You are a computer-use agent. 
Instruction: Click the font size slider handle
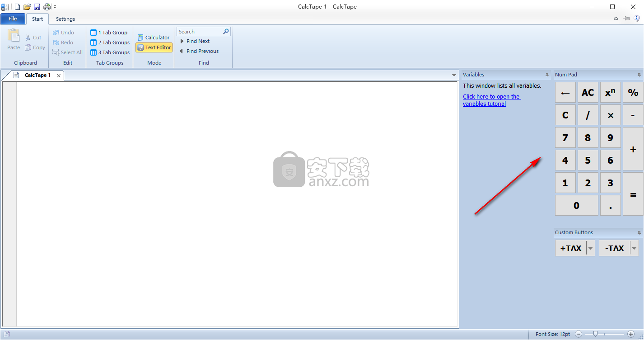(596, 334)
